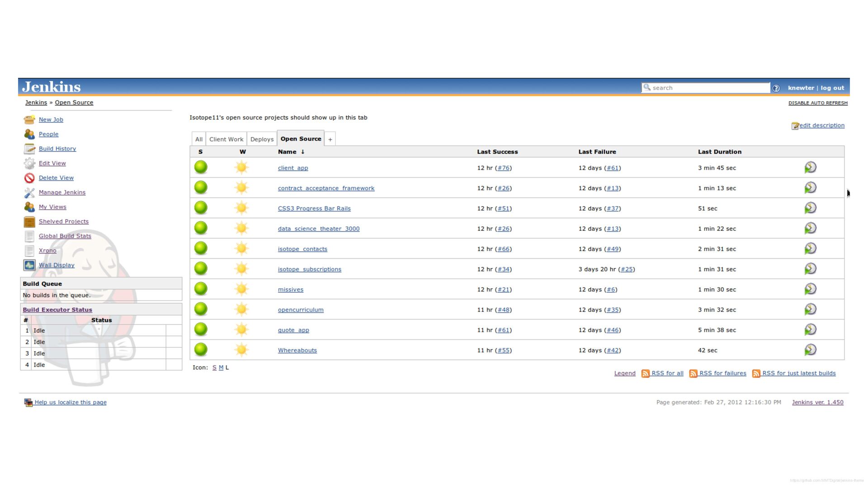Switch to the Client Work tab

226,140
